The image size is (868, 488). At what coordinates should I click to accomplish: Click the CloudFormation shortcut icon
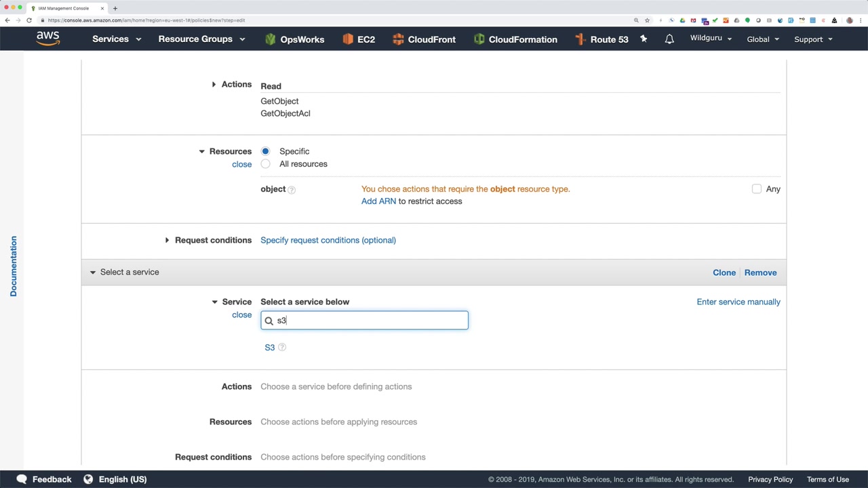pos(479,39)
